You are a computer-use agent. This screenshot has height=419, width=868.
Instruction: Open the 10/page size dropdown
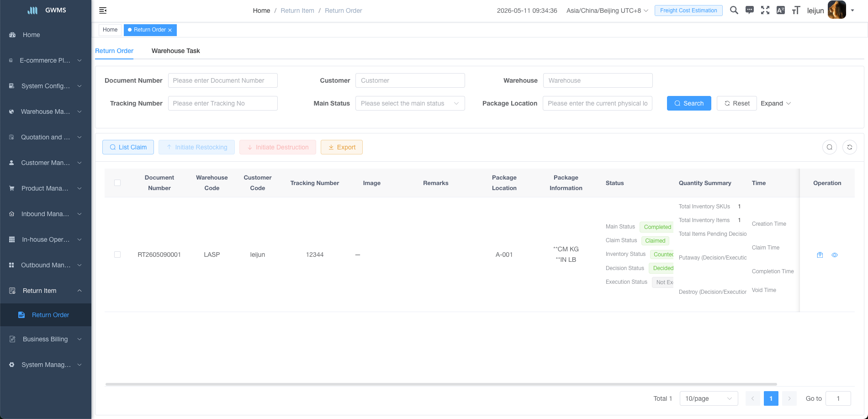[x=709, y=398]
